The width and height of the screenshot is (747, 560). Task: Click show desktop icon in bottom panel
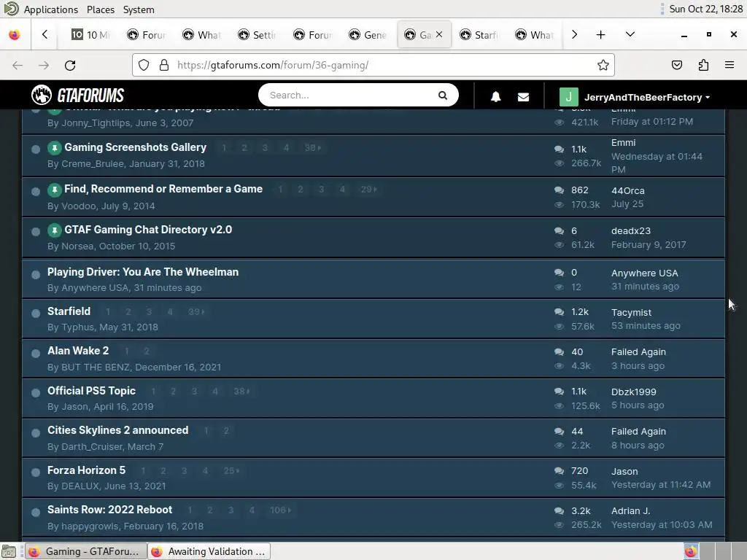coord(9,551)
